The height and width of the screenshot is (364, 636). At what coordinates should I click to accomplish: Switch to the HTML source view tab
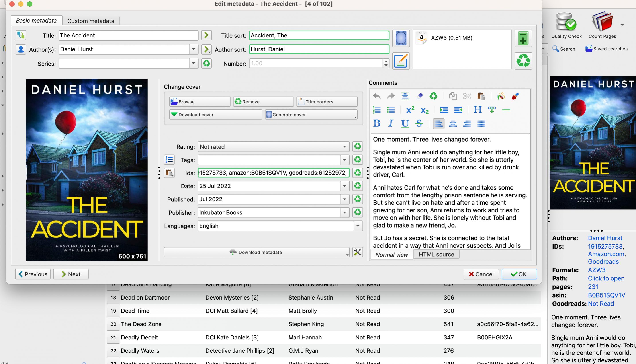[436, 255]
